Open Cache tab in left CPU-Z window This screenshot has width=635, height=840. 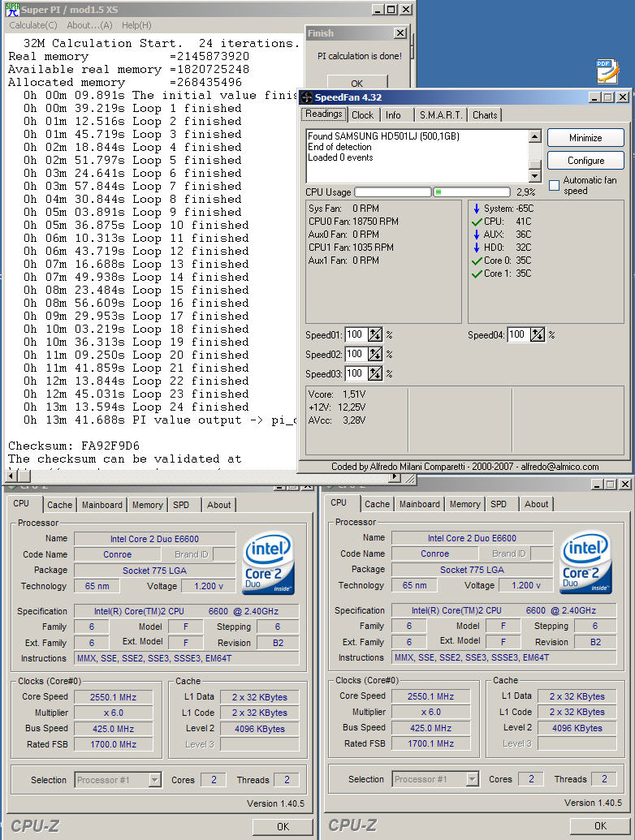(x=59, y=505)
